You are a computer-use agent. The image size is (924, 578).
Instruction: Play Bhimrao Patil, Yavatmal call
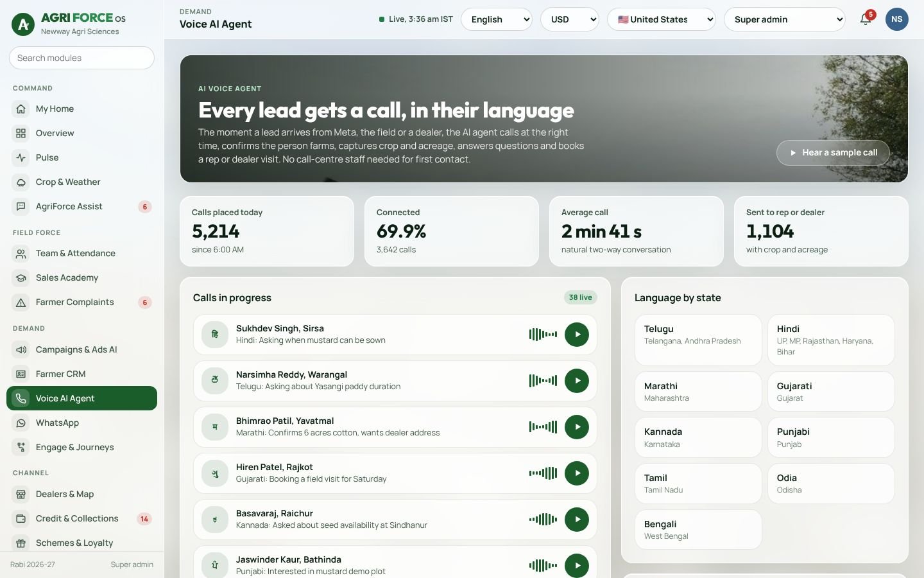[577, 427]
